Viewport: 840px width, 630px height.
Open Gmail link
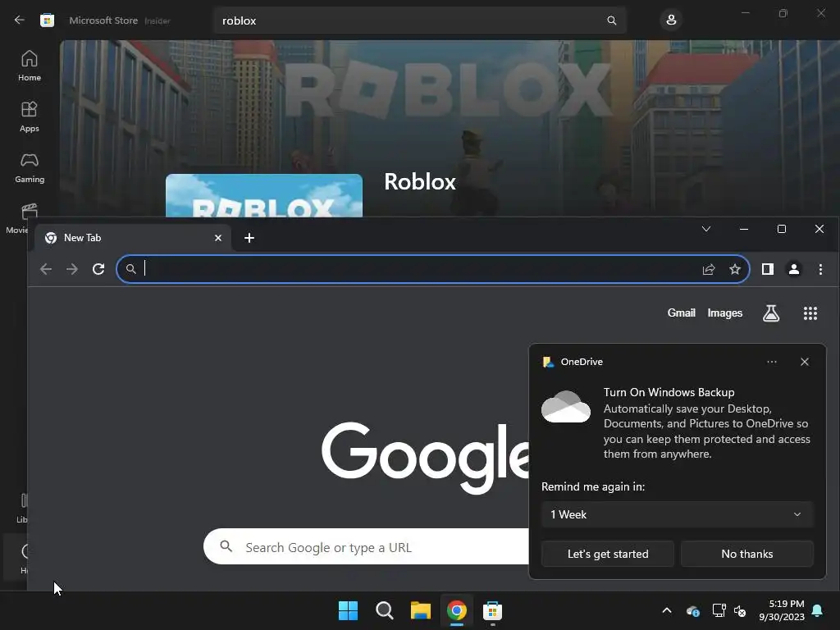pyautogui.click(x=681, y=313)
